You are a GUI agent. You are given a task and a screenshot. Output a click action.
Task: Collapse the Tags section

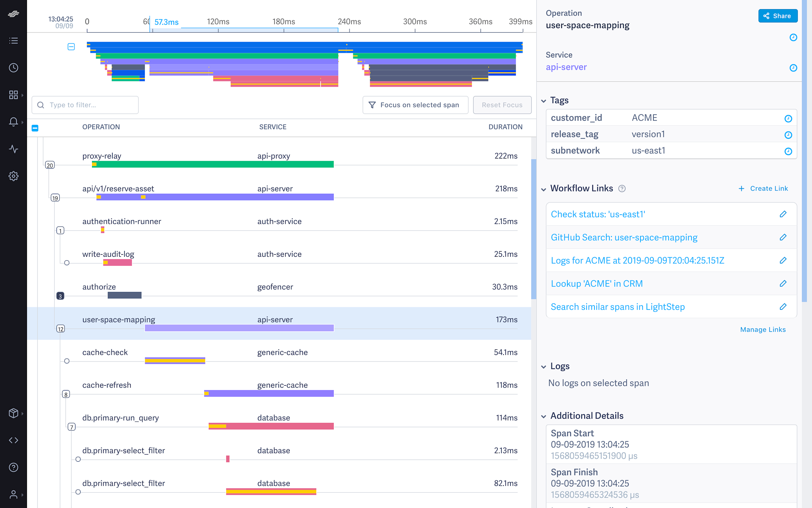tap(544, 101)
